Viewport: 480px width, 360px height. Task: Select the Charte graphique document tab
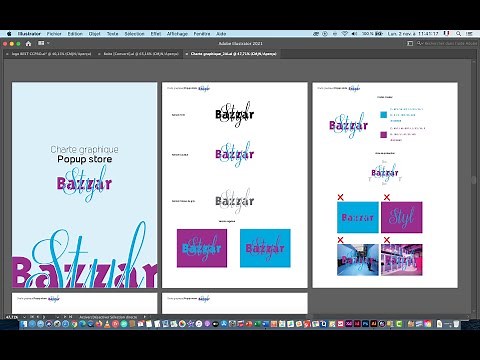(233, 54)
